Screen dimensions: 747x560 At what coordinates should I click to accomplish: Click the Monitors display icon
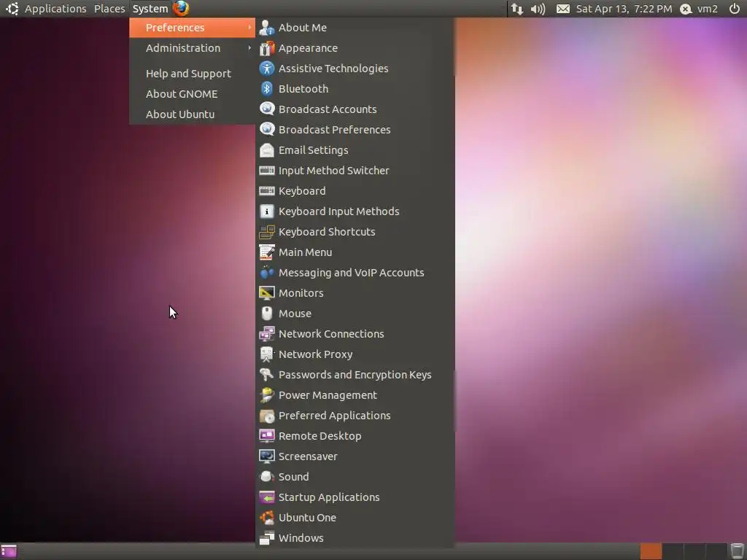point(267,293)
